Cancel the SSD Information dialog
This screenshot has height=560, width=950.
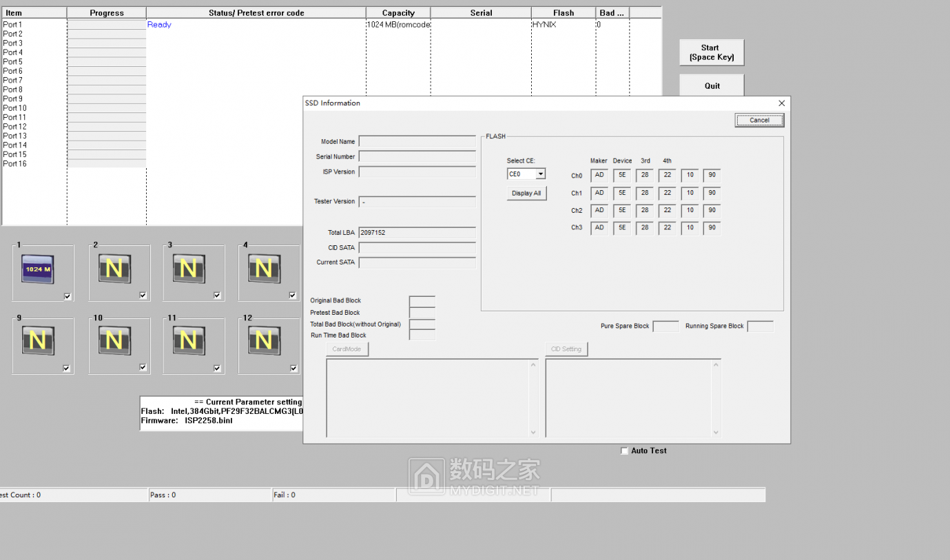(x=759, y=121)
